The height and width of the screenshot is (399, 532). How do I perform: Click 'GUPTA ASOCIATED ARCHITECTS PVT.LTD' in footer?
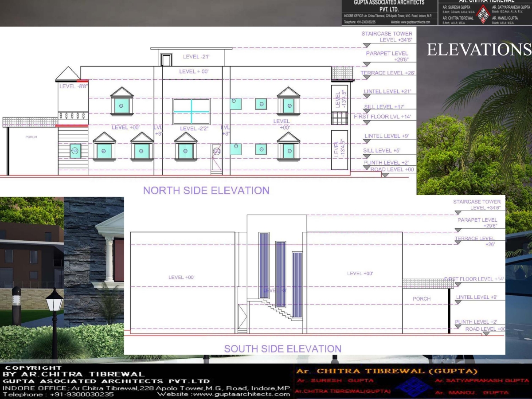106,381
